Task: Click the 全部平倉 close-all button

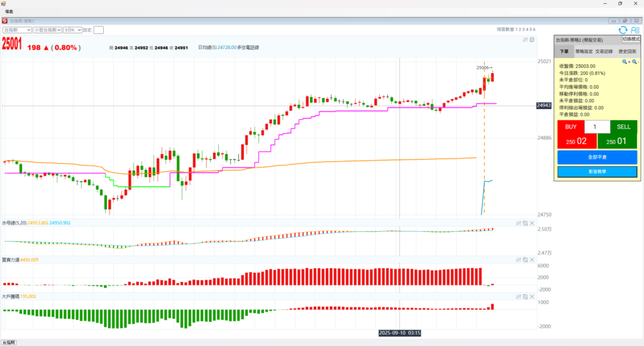Action: (x=597, y=157)
